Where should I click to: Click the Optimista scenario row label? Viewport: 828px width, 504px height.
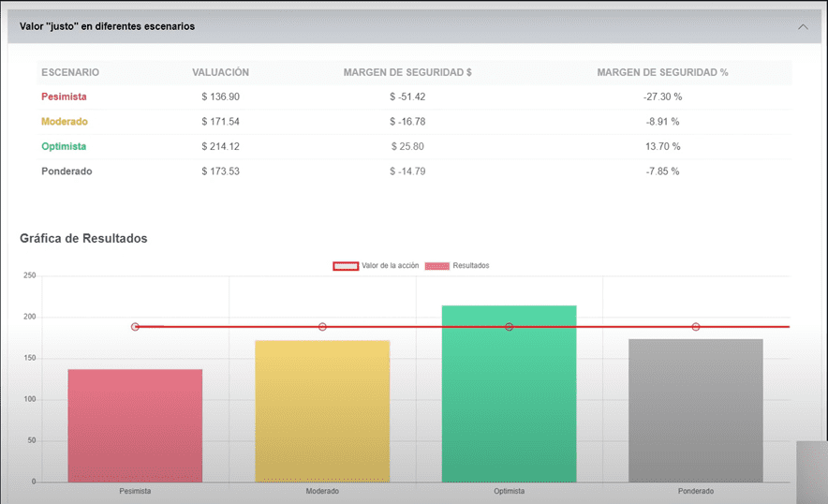[x=64, y=146]
